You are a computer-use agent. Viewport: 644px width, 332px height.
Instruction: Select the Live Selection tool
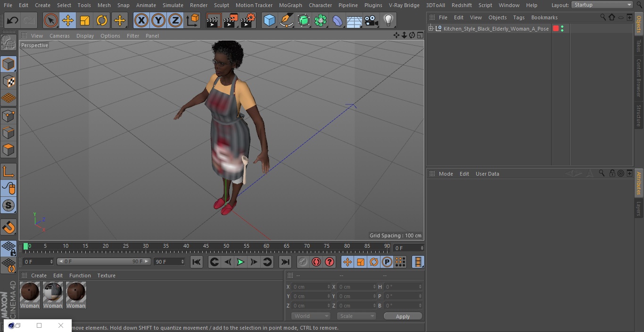[51, 20]
